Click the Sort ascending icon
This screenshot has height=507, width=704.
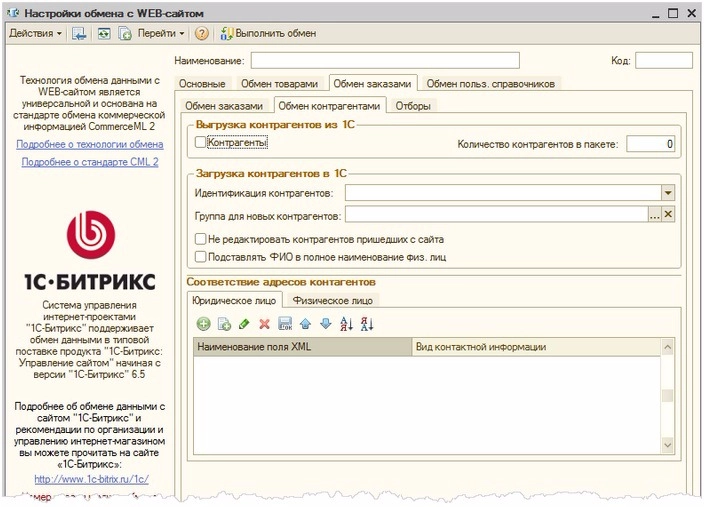pyautogui.click(x=346, y=323)
